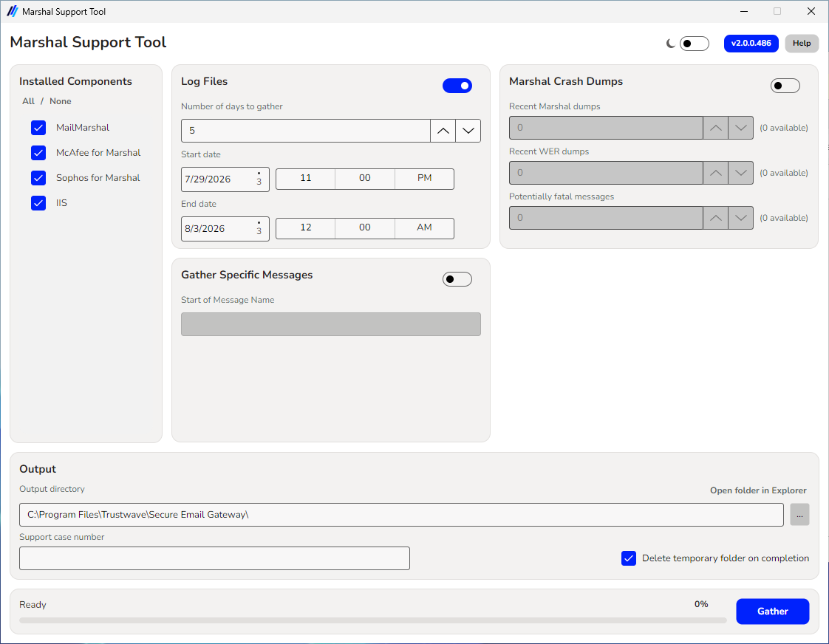Uncheck the IIS checkbox
Image resolution: width=829 pixels, height=644 pixels.
coord(38,203)
